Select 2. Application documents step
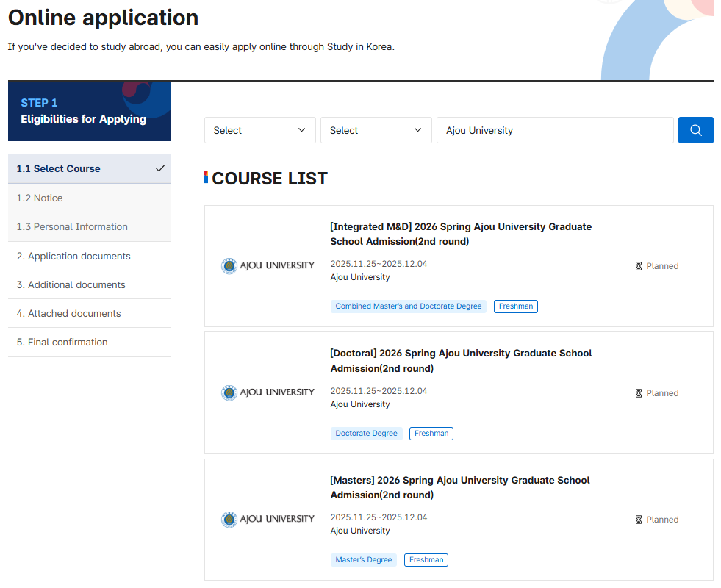Viewport: 721px width, 588px height. pyautogui.click(x=73, y=256)
